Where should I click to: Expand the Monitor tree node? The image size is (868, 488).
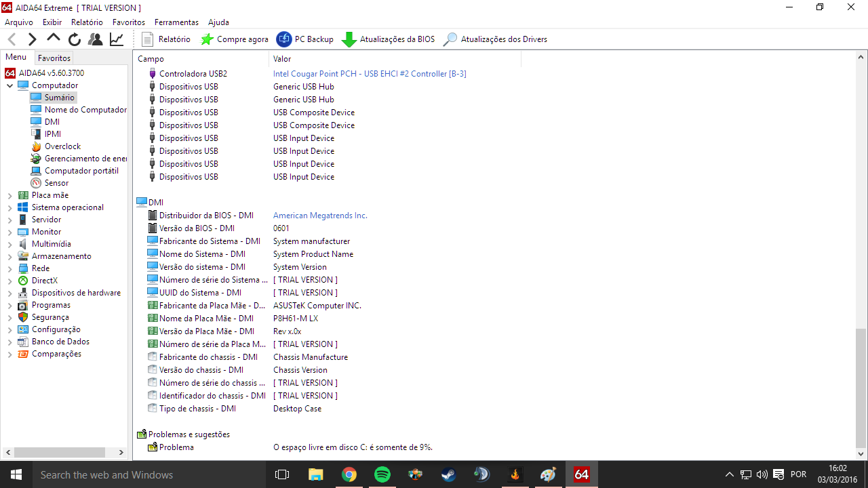pos(10,232)
